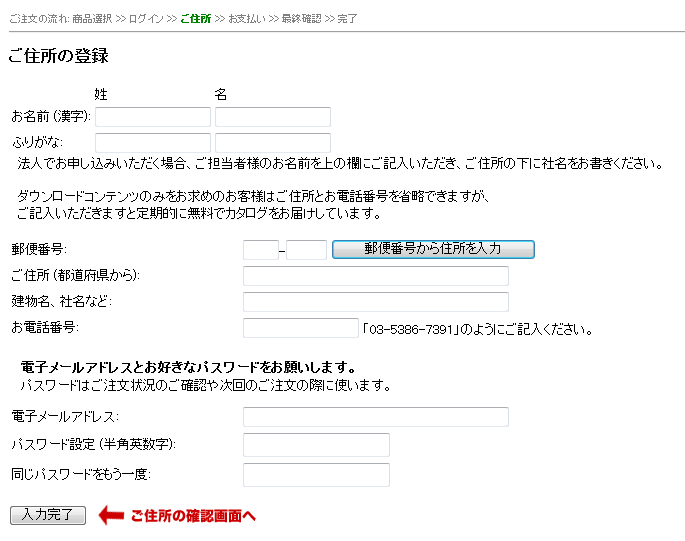Focus the 電子メールアドレス input field
The image size is (685, 541).
tap(375, 417)
